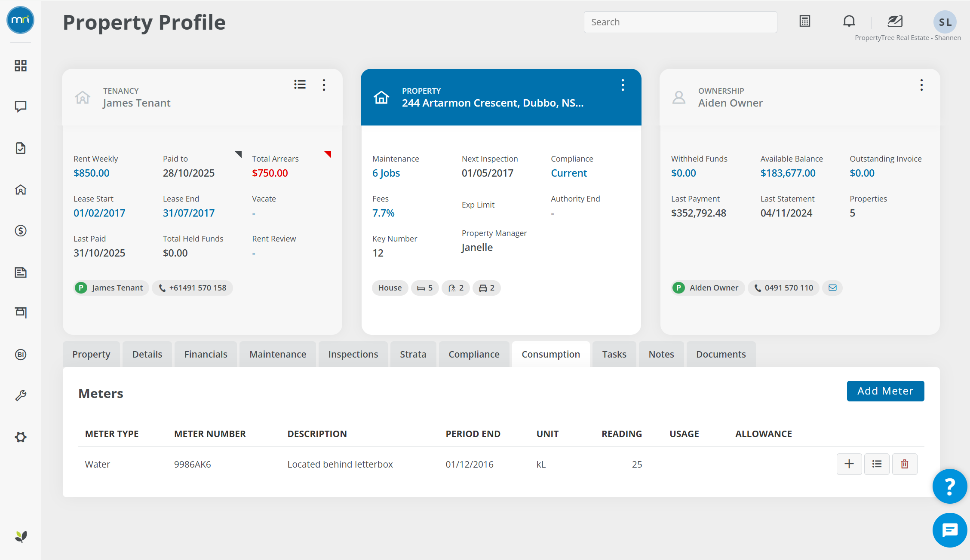Open Tenancy card three-dot menu

(324, 85)
